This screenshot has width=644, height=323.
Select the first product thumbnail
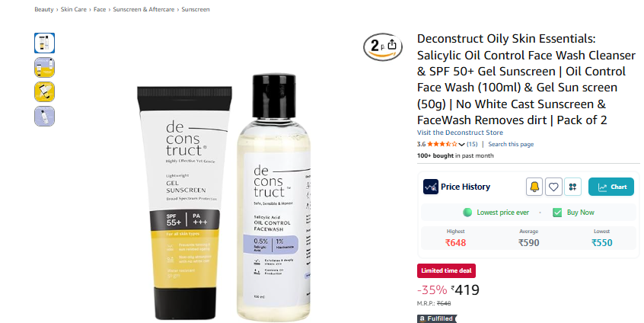coord(44,43)
